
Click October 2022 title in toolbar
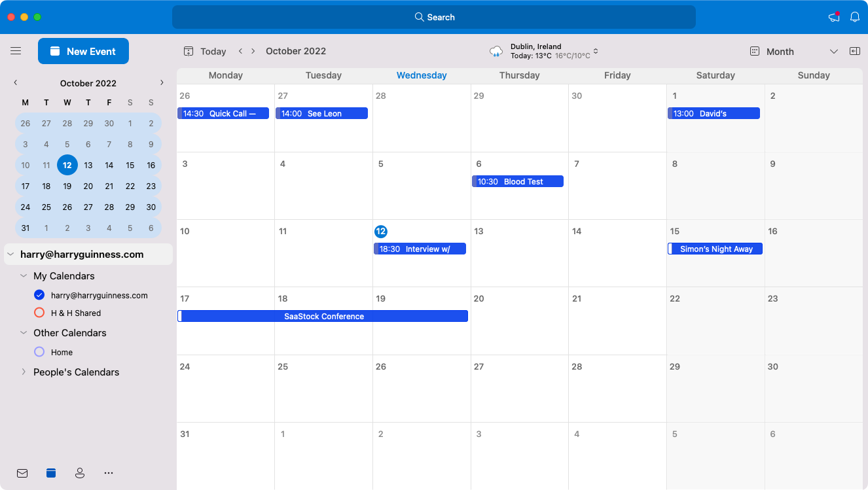click(x=296, y=51)
